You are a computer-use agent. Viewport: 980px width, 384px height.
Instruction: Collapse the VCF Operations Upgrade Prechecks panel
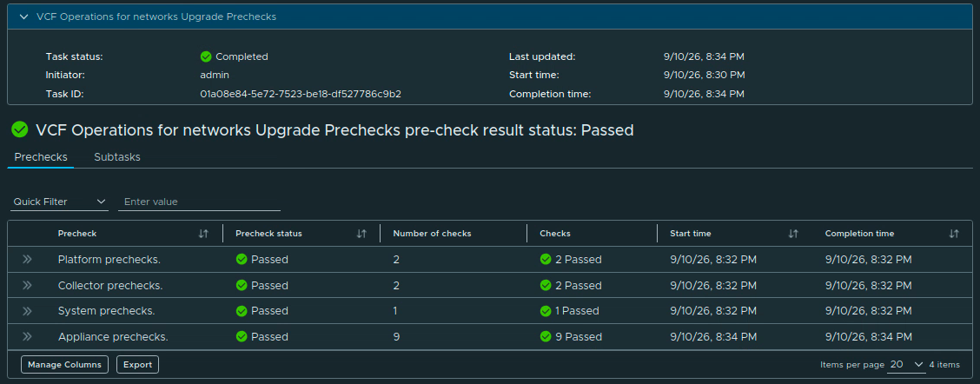click(23, 17)
